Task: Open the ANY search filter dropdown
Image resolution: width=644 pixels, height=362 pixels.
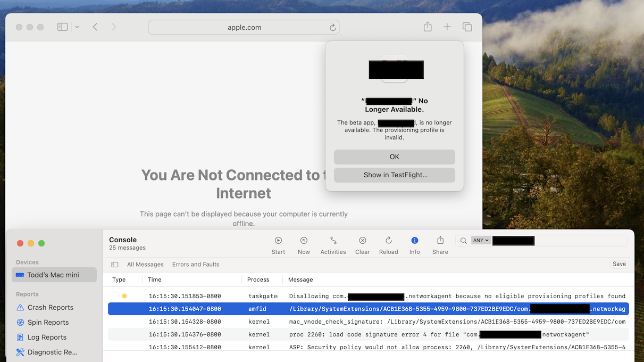Action: coord(481,241)
